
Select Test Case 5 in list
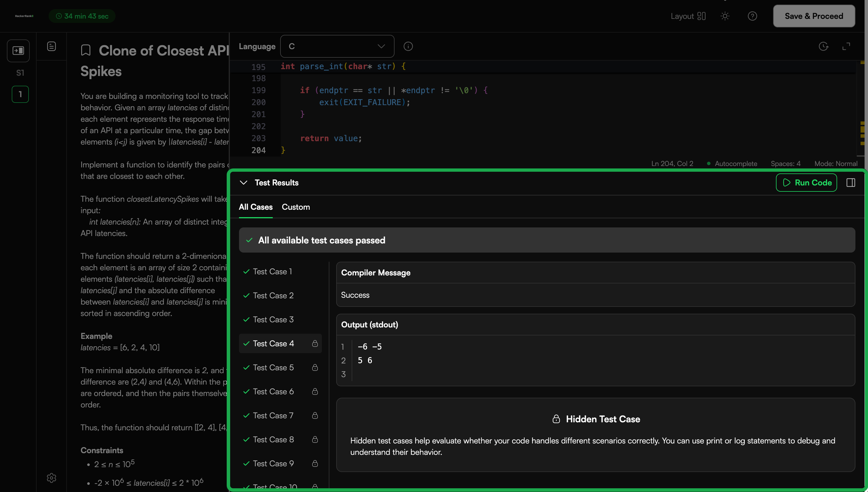[x=280, y=367]
